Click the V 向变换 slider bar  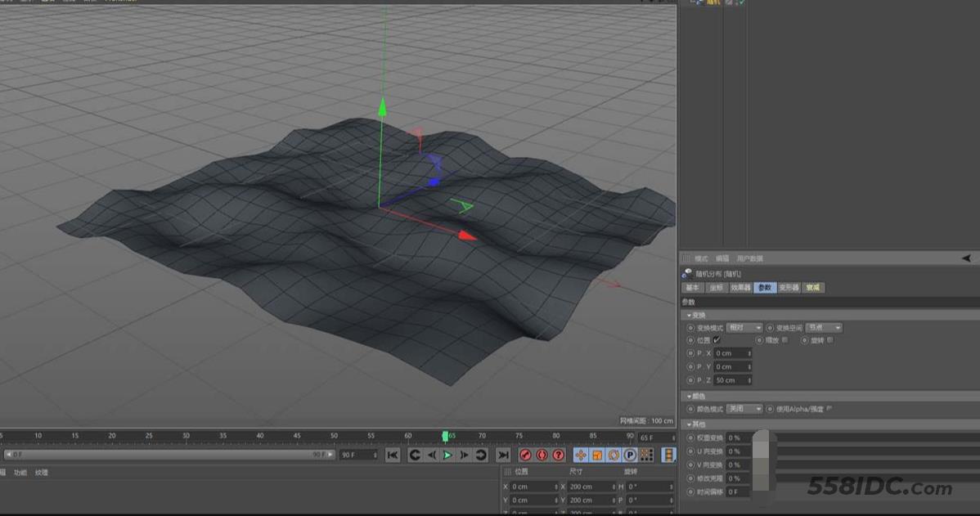(878, 465)
